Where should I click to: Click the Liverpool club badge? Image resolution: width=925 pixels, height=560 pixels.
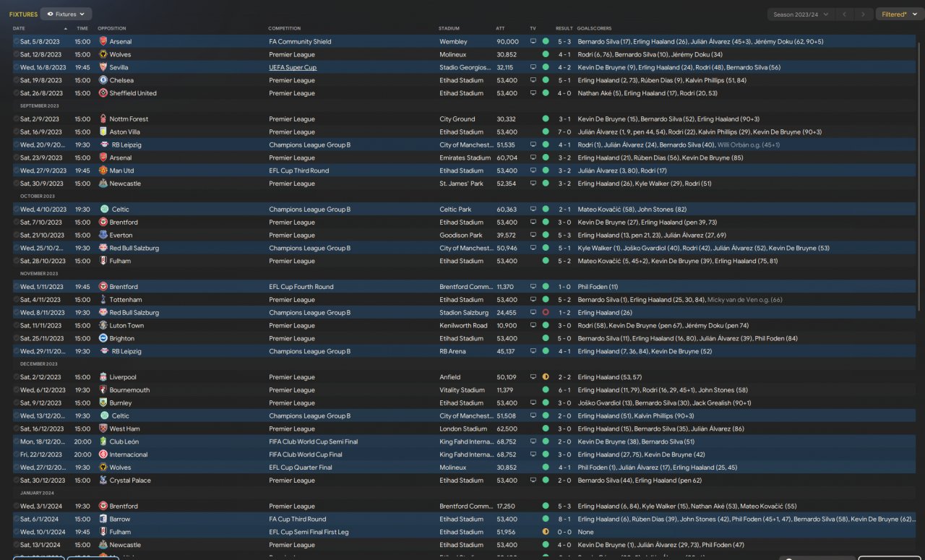[103, 377]
